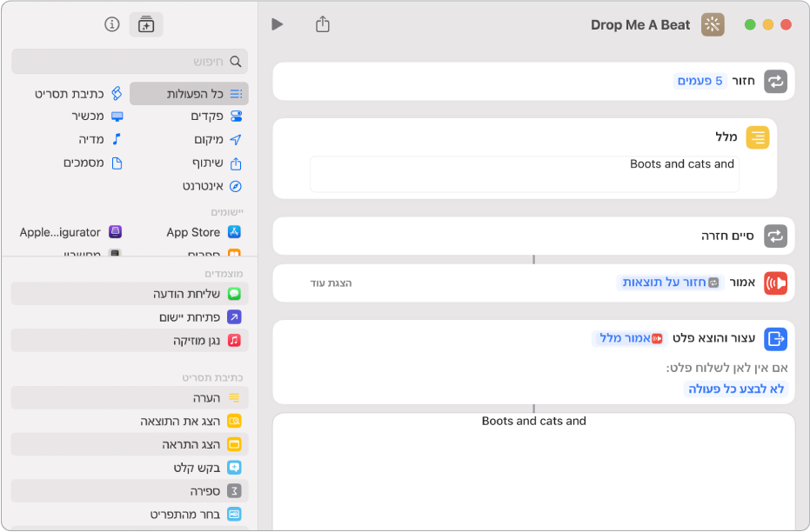
Task: Add the הצג התראה action
Action: tap(130, 444)
